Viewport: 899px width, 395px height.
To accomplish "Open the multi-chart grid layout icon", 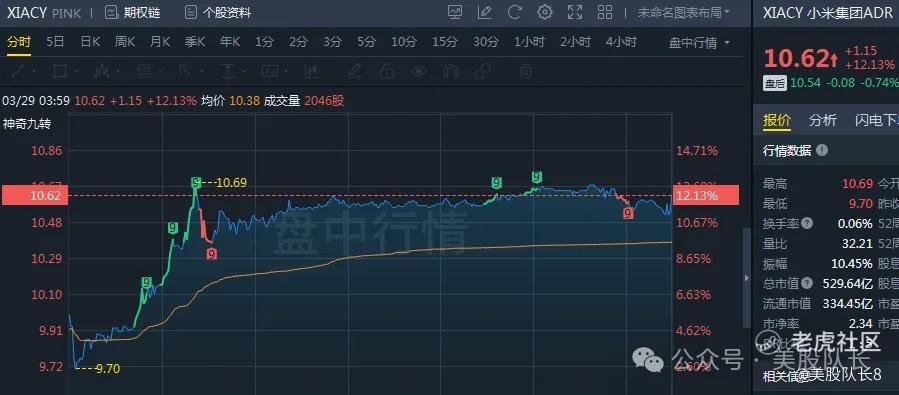I will point(604,12).
